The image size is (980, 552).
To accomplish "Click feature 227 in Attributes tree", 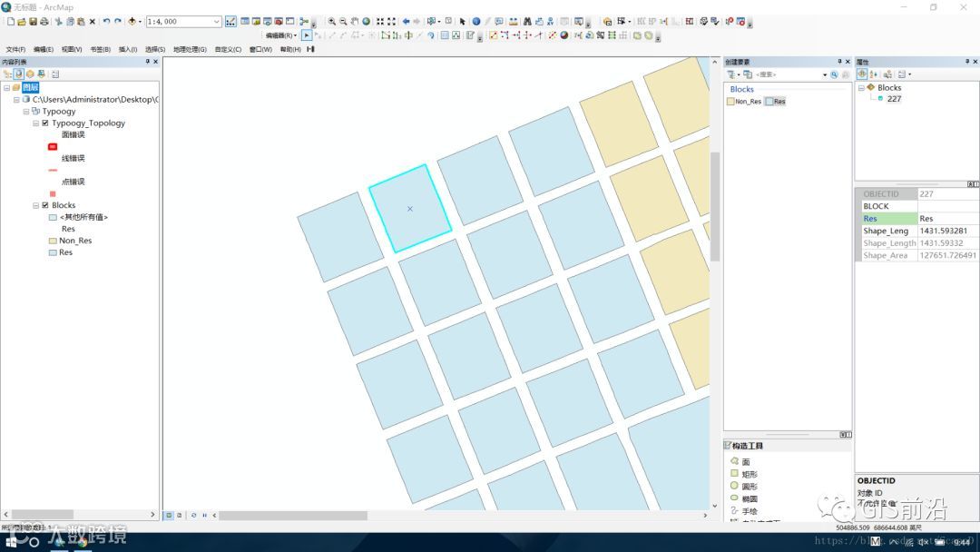I will pos(895,99).
